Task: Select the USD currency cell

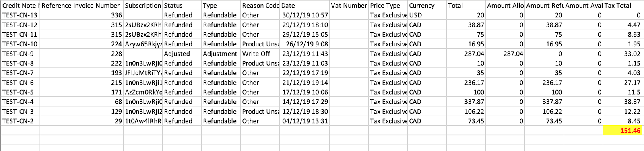Action: (x=427, y=15)
